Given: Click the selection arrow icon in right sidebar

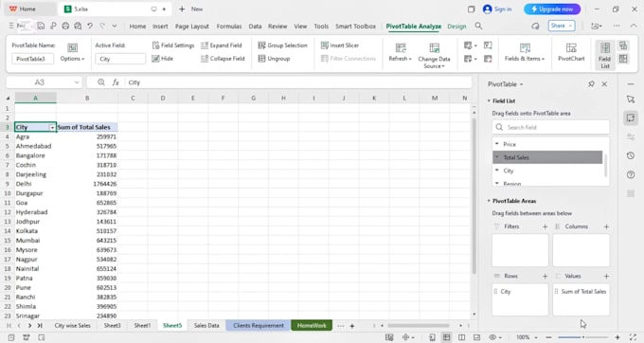Looking at the screenshot, I should point(631,99).
